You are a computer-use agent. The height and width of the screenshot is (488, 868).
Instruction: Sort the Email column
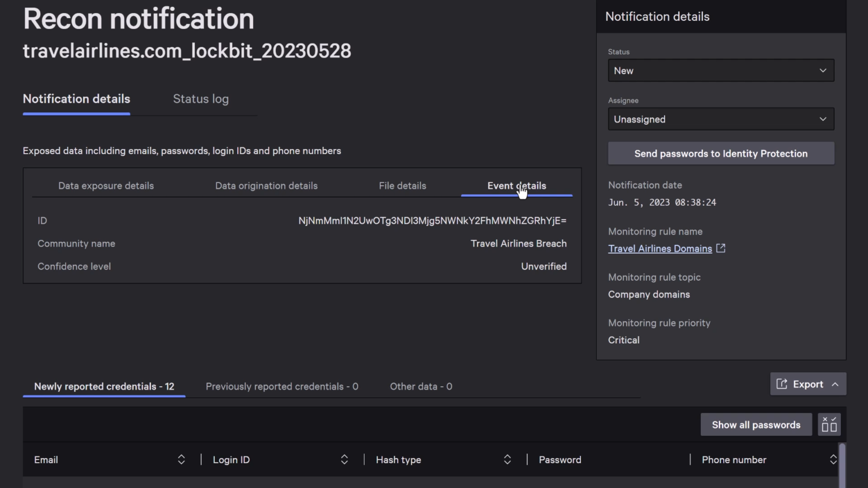(x=181, y=460)
